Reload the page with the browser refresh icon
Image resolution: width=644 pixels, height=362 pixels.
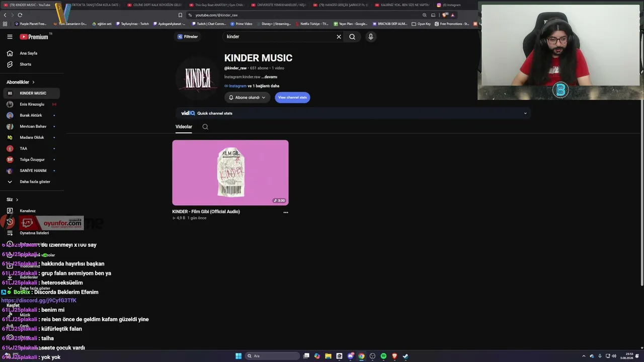click(20, 15)
